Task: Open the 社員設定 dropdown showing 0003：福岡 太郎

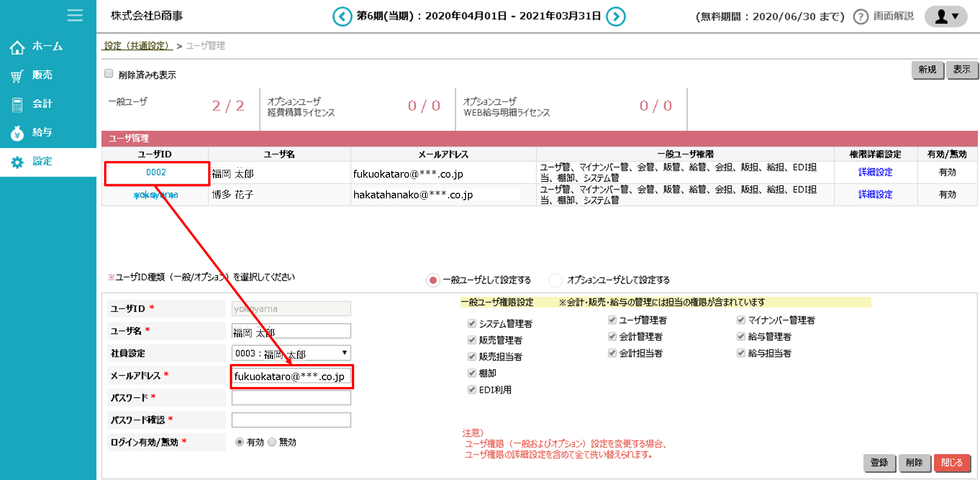Action: click(x=291, y=353)
